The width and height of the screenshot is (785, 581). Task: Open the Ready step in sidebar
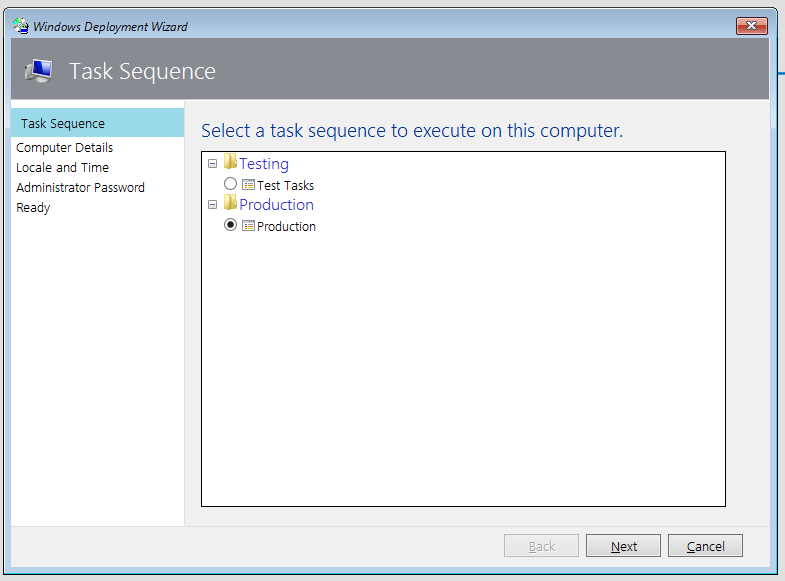[x=33, y=208]
